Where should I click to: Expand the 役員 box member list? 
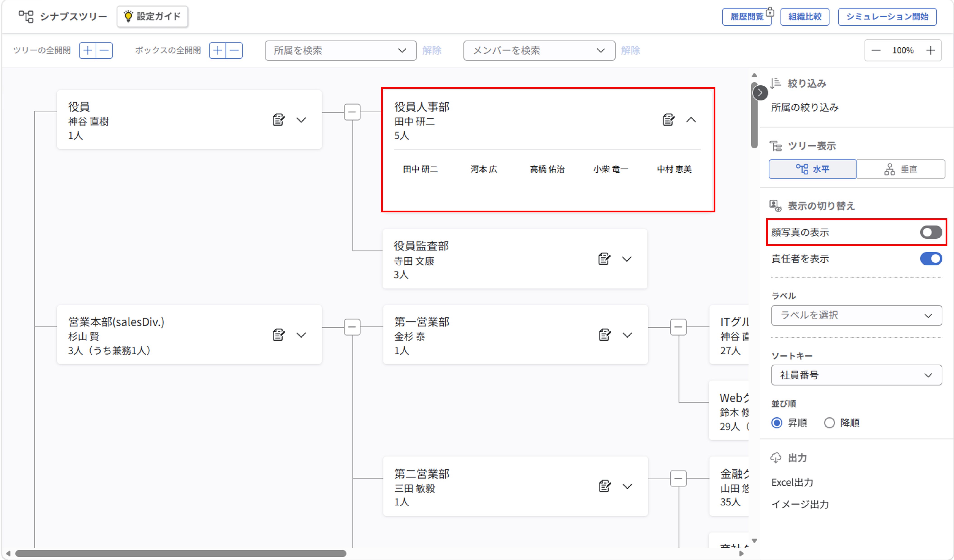coord(301,120)
